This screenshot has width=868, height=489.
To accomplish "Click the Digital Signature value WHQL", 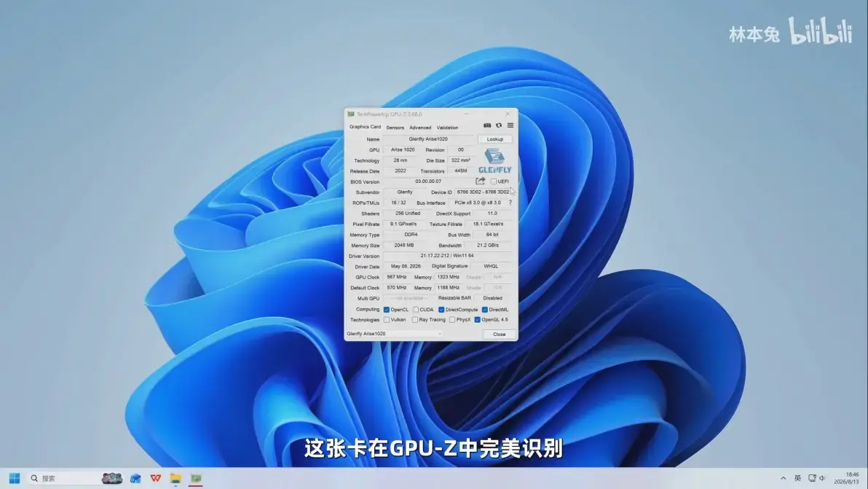I will click(x=491, y=267).
